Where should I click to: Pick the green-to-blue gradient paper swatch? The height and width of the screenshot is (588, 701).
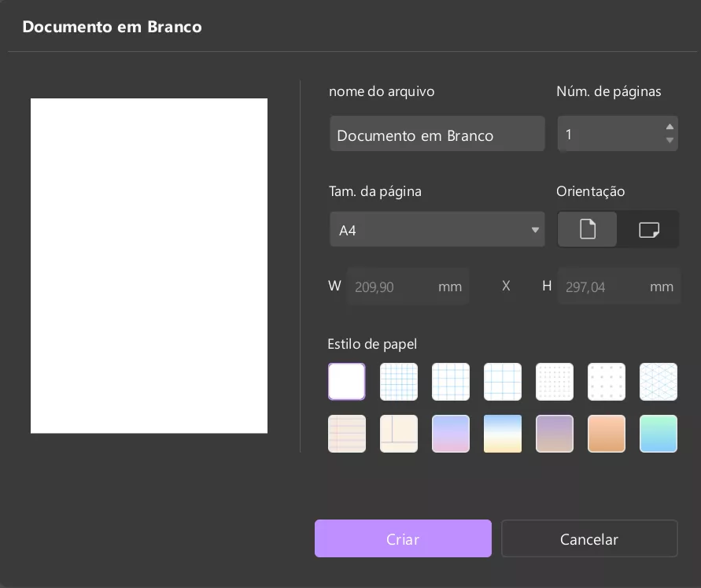659,434
